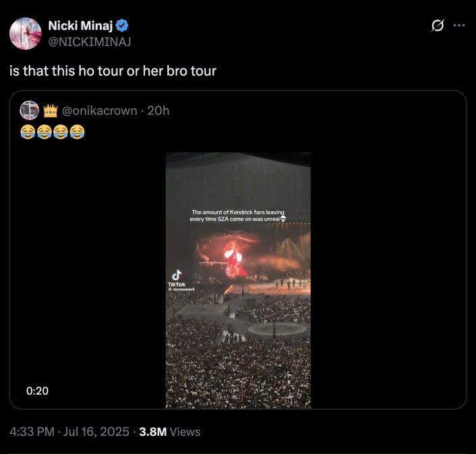476x454 pixels.
Task: Open the three-dot more options menu
Action: pyautogui.click(x=459, y=26)
